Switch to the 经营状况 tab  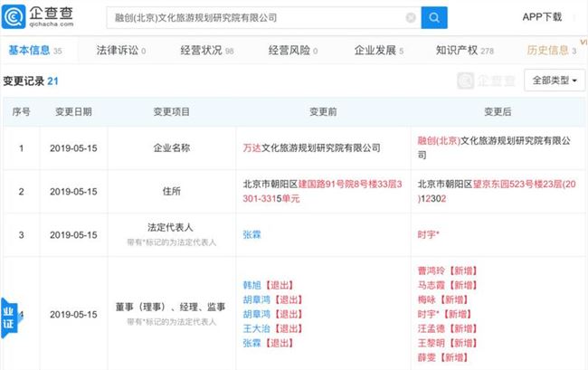coord(206,51)
